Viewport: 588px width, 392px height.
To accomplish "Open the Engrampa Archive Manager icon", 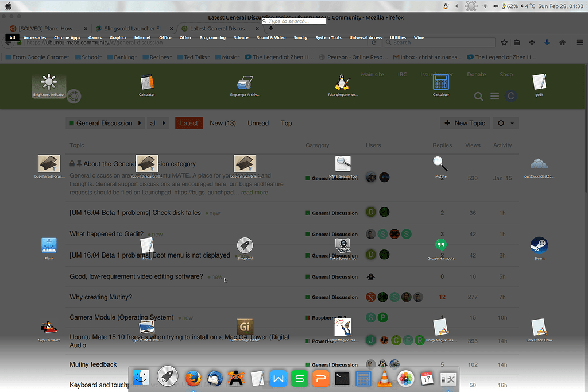I will [x=245, y=83].
